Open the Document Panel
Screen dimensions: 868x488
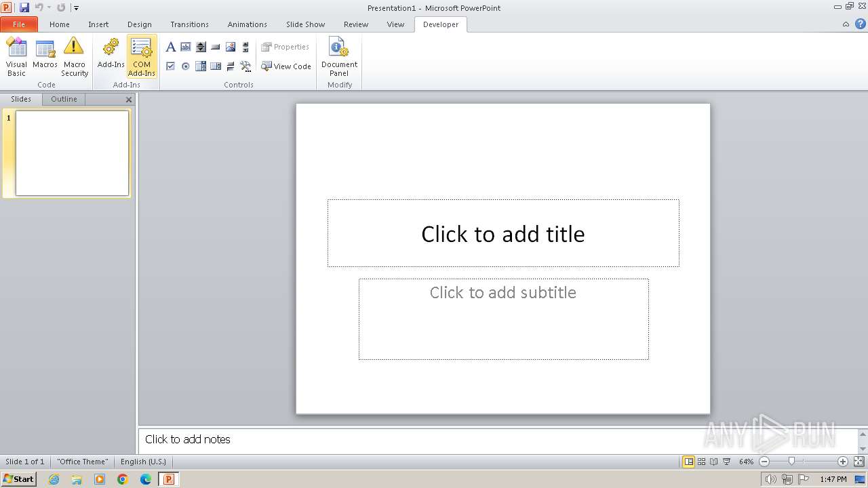pyautogui.click(x=339, y=57)
